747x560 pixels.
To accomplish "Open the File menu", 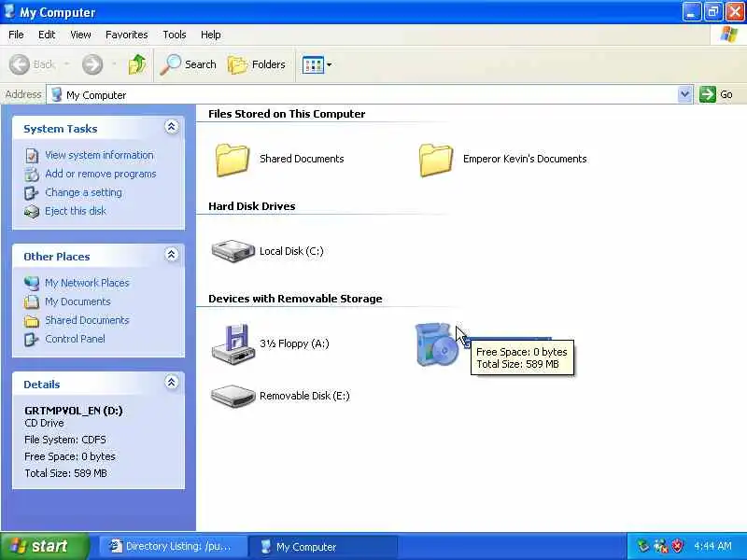I will coord(16,35).
